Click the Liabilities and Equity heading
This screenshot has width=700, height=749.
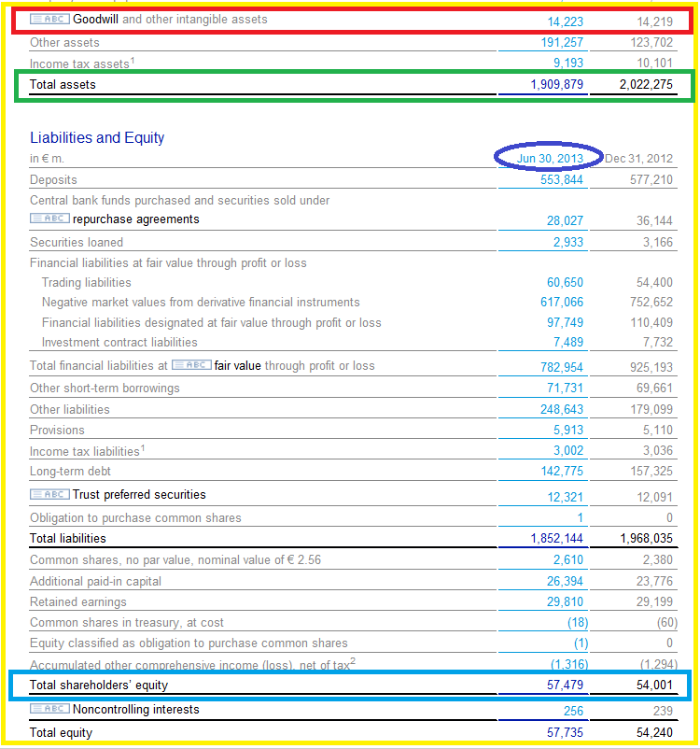(97, 137)
